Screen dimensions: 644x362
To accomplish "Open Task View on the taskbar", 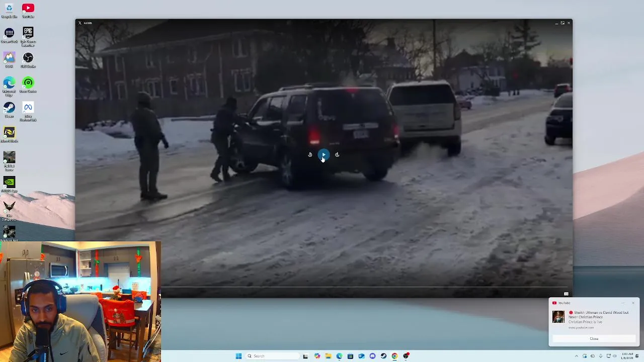I will (305, 356).
